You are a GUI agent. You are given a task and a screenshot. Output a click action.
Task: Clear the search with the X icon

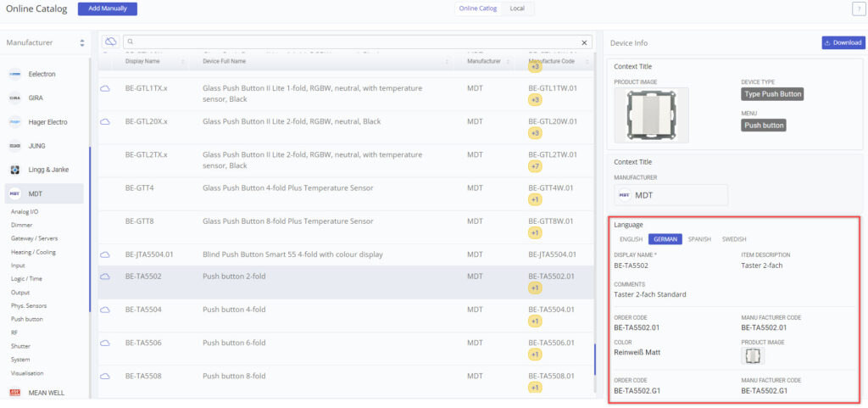click(x=584, y=42)
